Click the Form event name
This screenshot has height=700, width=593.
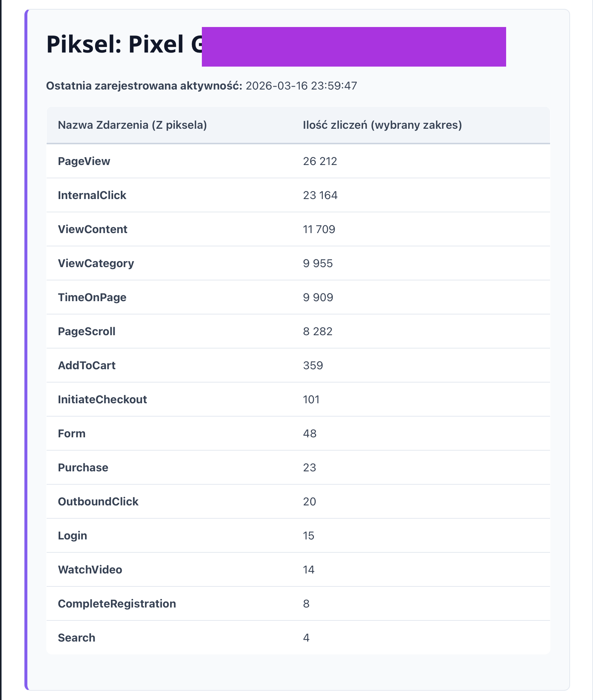[x=72, y=434]
